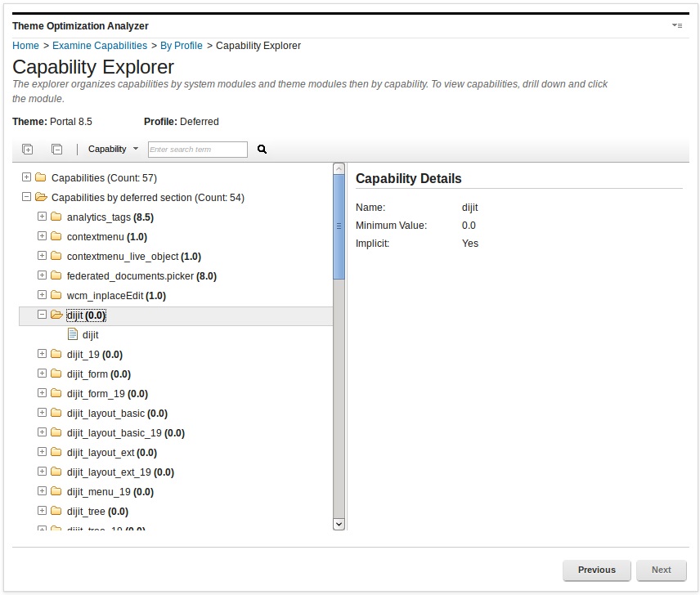Open the portlet menu icon near the Theme Optimization Analyzer title
Viewport: 700px width, 595px height.
[677, 26]
